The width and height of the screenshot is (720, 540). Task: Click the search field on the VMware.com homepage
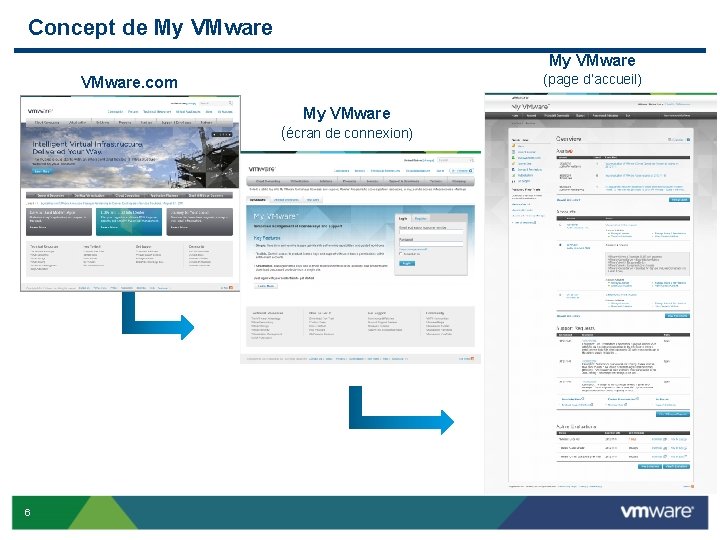coord(214,103)
